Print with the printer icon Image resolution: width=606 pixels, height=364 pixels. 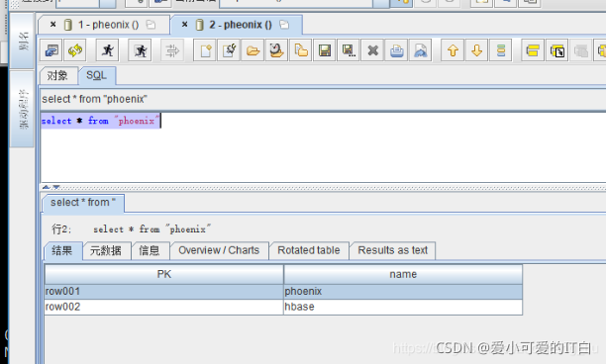pyautogui.click(x=396, y=50)
